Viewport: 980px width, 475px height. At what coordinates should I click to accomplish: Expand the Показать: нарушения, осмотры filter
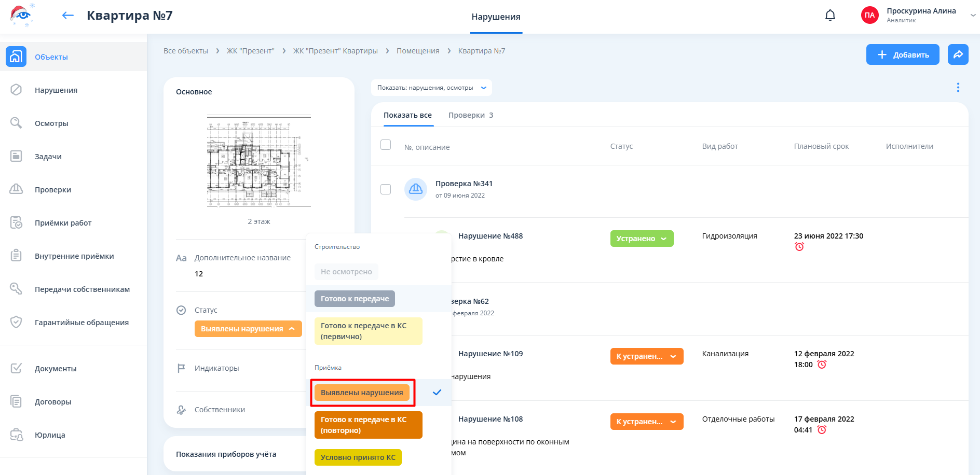point(431,88)
